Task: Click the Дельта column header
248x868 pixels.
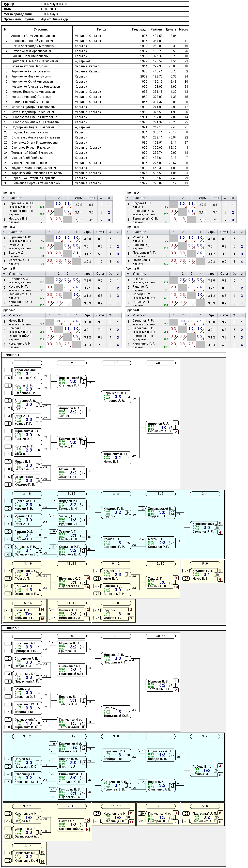Action: pyautogui.click(x=171, y=29)
